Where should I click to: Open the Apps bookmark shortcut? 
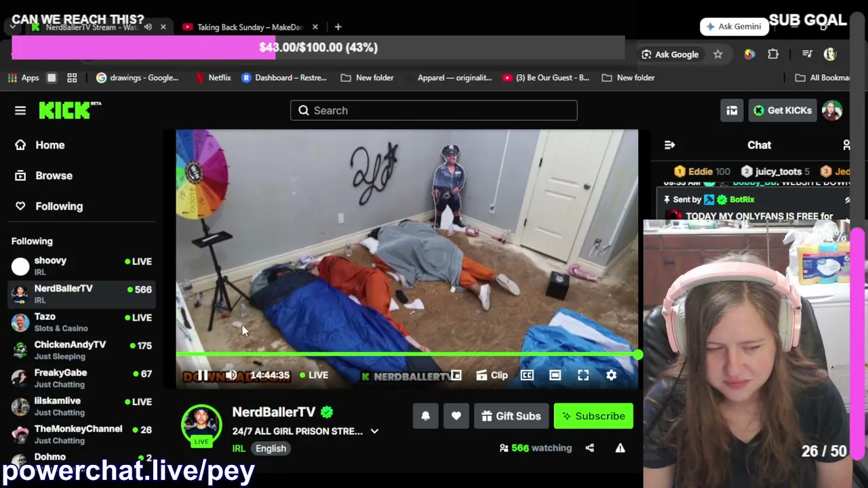point(24,78)
